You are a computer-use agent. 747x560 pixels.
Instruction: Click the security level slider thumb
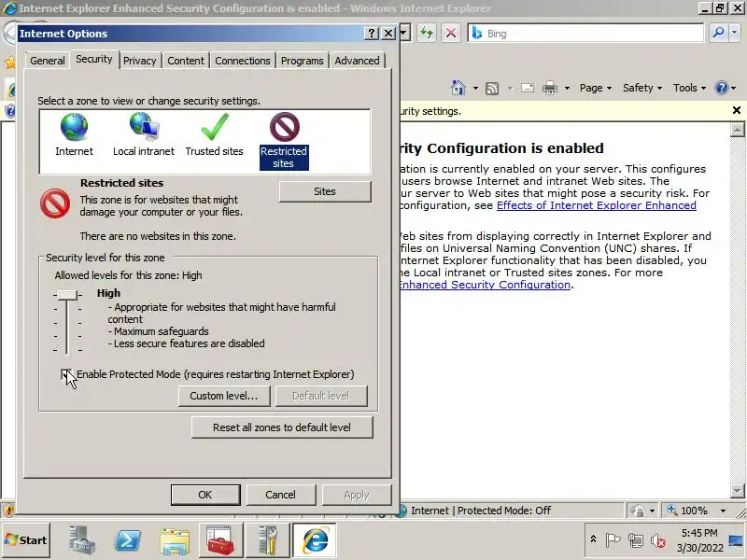click(67, 295)
